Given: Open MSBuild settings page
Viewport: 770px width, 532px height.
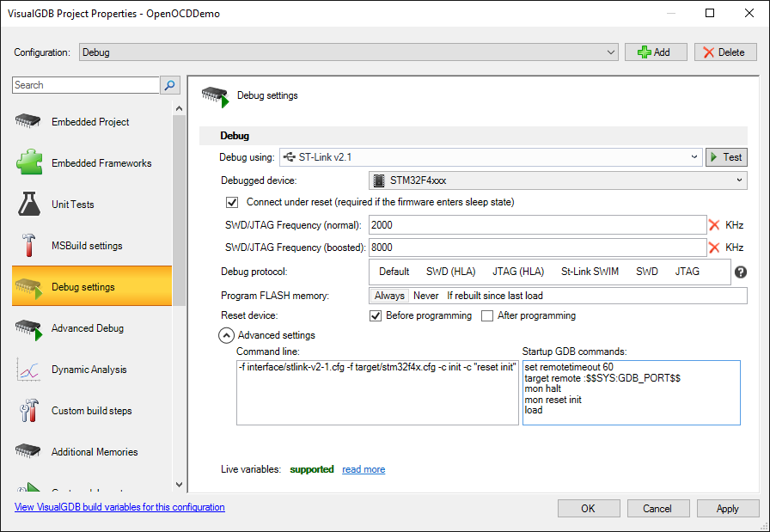Looking at the screenshot, I should pos(92,245).
